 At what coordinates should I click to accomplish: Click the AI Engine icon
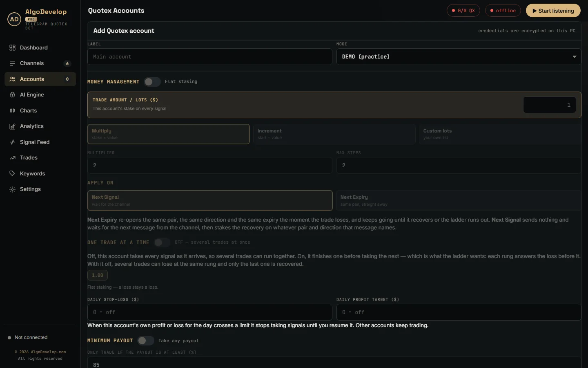(x=12, y=95)
